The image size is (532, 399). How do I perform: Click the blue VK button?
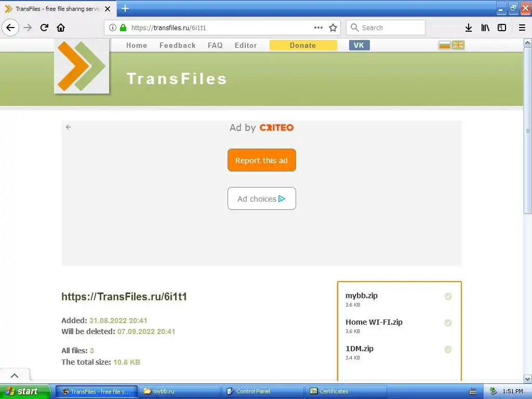point(360,45)
